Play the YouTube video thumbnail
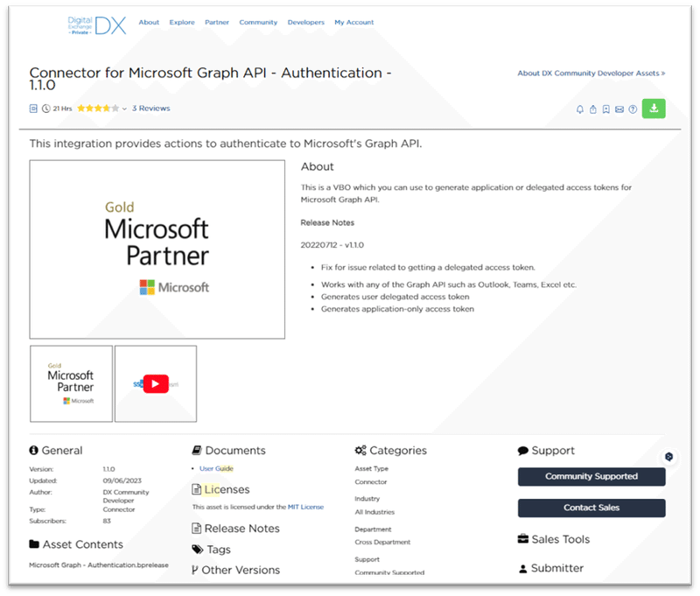Viewport: 700px width, 596px height. coord(156,384)
